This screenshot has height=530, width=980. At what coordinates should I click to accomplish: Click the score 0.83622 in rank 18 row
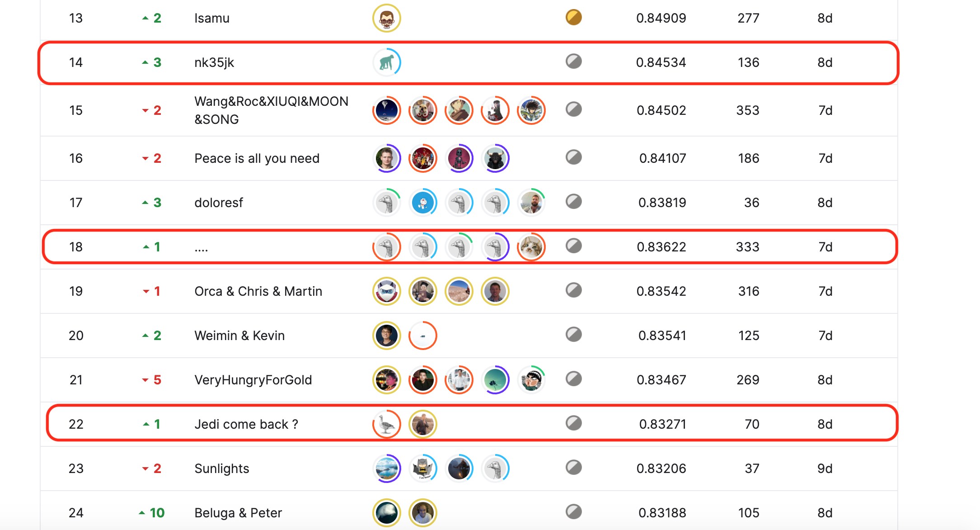(x=661, y=247)
